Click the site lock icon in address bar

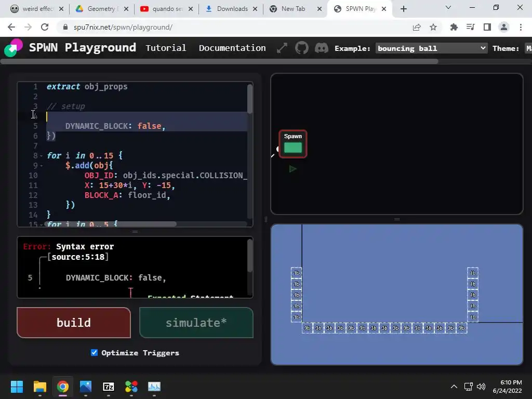tap(65, 27)
